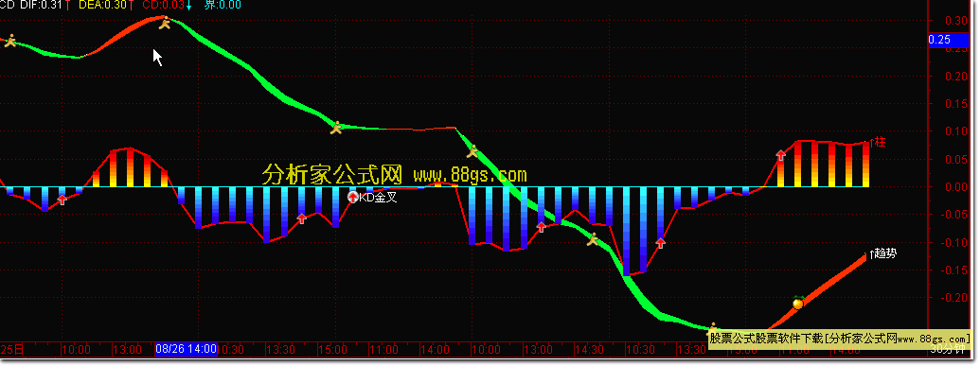Select the red up arrow below the deepest blue bar
The height and width of the screenshot is (366, 980).
[x=661, y=243]
